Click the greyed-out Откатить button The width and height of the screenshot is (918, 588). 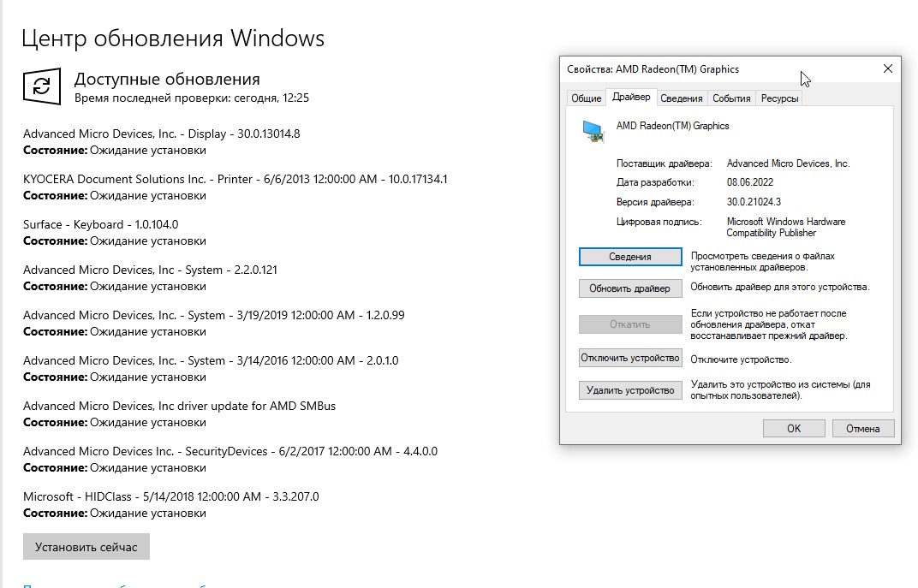[x=630, y=324]
